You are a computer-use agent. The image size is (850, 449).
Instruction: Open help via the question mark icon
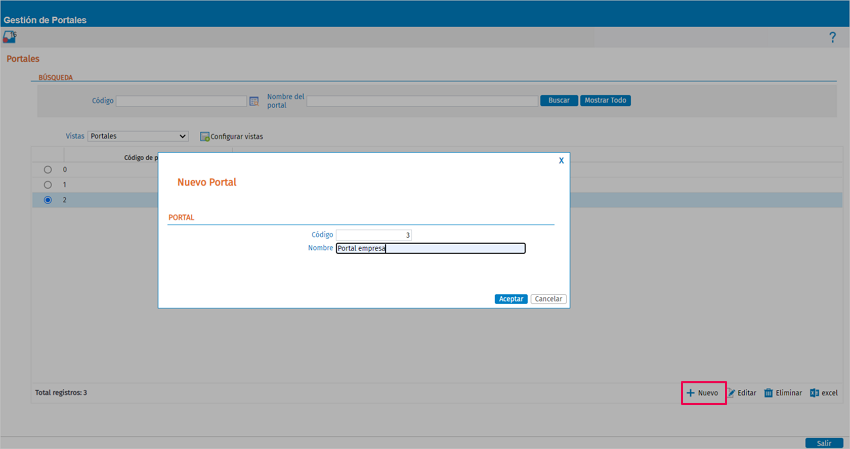coord(832,37)
